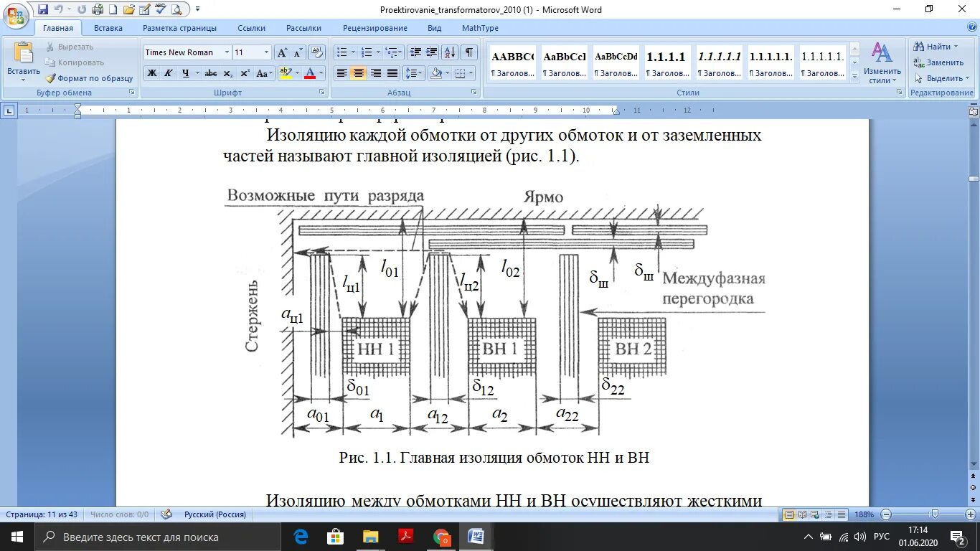Open the Times New Roman font name dropdown
Screen dimensions: 980x551
227,52
